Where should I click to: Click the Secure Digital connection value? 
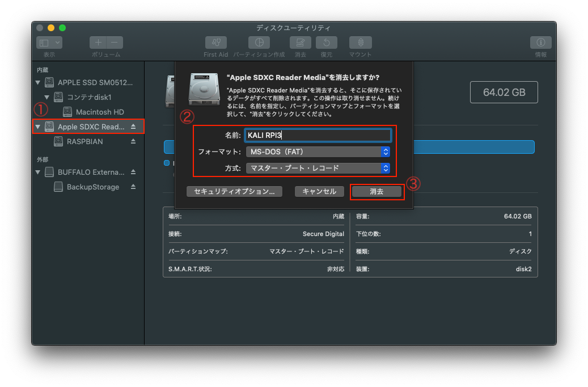323,234
